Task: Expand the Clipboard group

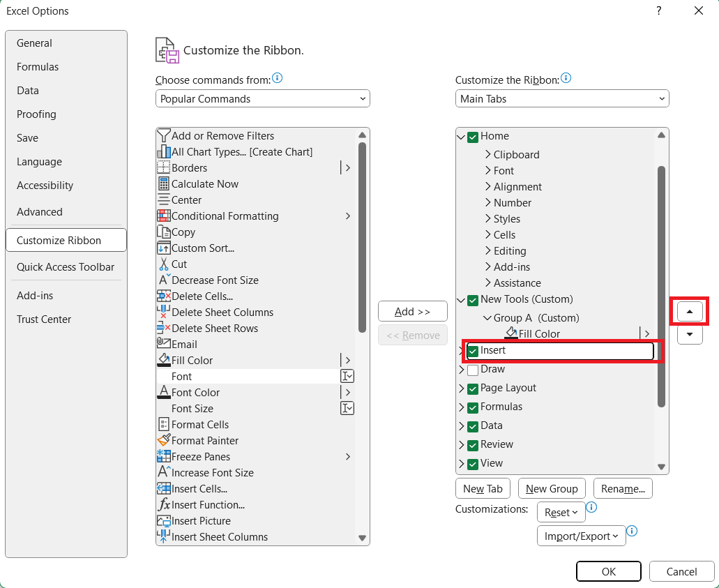Action: (x=488, y=155)
